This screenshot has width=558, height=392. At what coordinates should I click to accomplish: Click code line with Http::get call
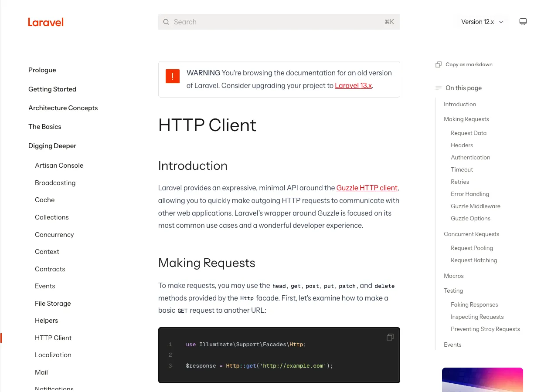(x=259, y=366)
